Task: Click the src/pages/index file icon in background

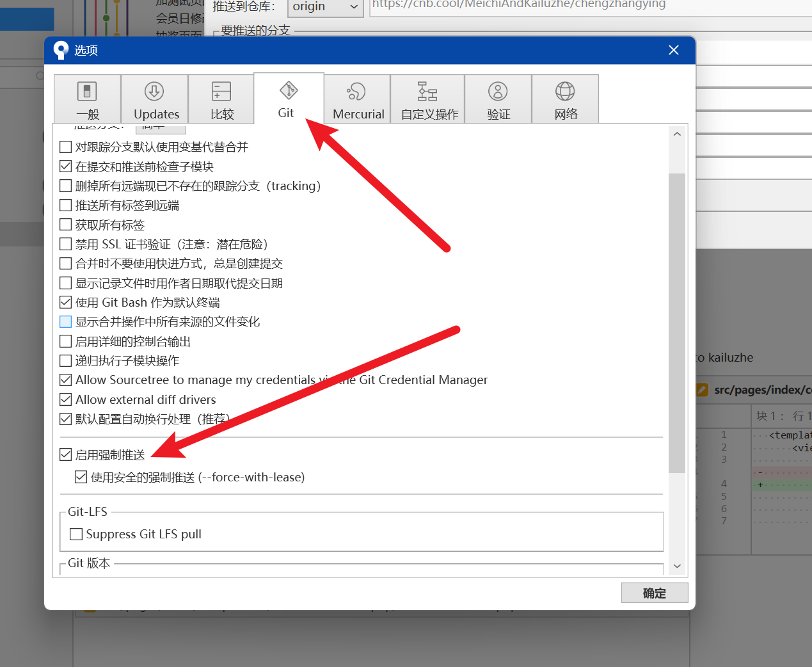Action: [x=702, y=389]
